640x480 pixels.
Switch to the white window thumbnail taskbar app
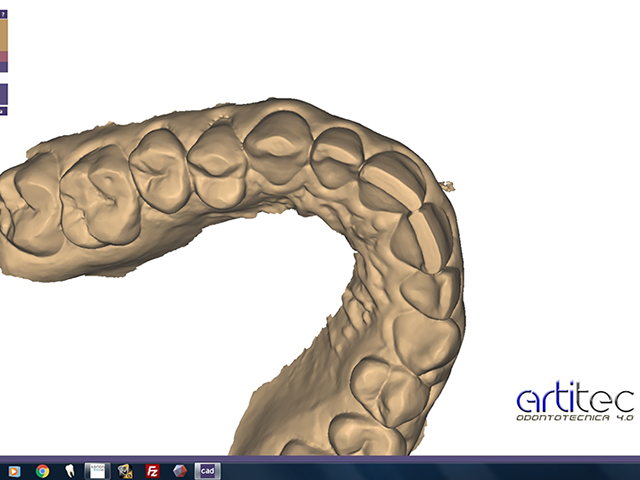[x=96, y=471]
